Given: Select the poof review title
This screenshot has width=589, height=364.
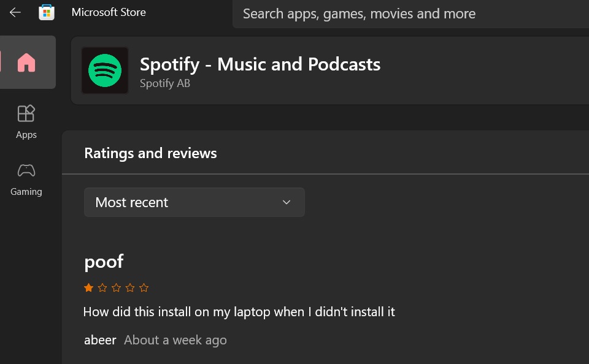Looking at the screenshot, I should [x=104, y=262].
